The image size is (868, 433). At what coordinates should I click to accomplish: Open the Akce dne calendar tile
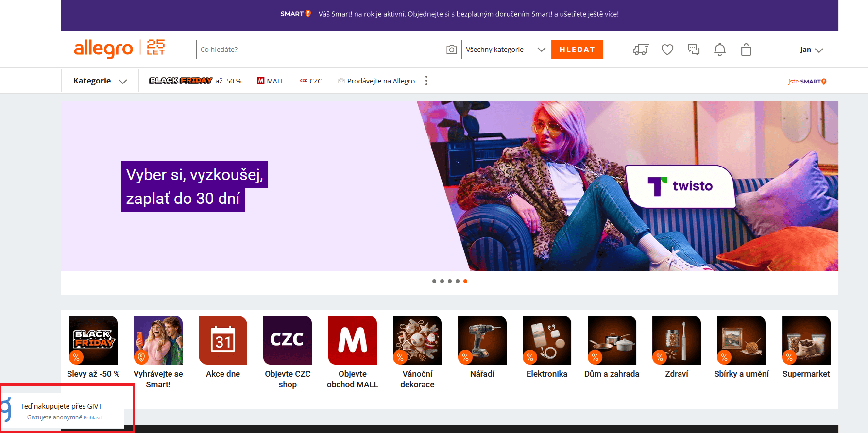(223, 340)
